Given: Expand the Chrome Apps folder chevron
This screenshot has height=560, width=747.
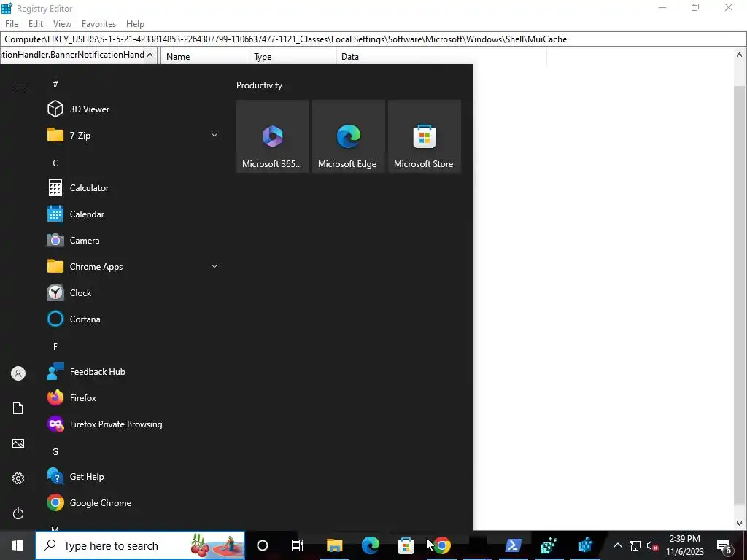Looking at the screenshot, I should click(214, 266).
